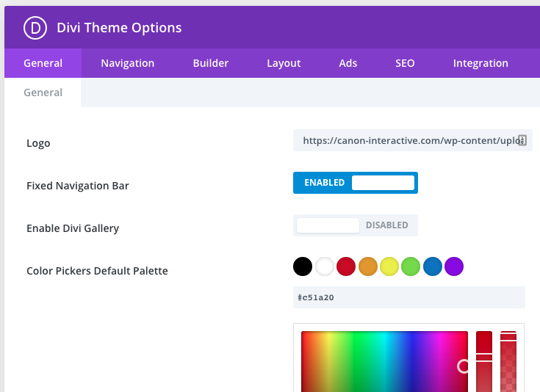The height and width of the screenshot is (392, 540).
Task: Open the SEO tab
Action: click(x=405, y=63)
